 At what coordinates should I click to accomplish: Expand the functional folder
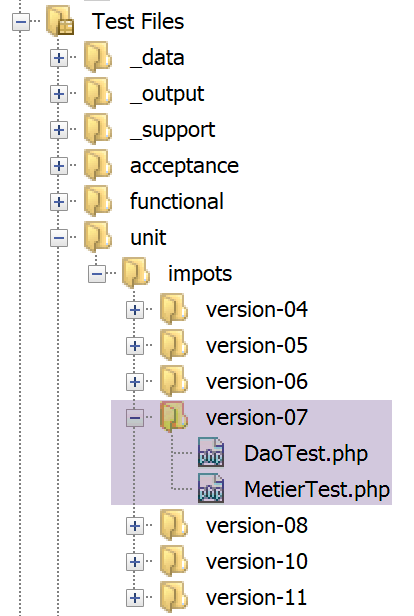[59, 202]
